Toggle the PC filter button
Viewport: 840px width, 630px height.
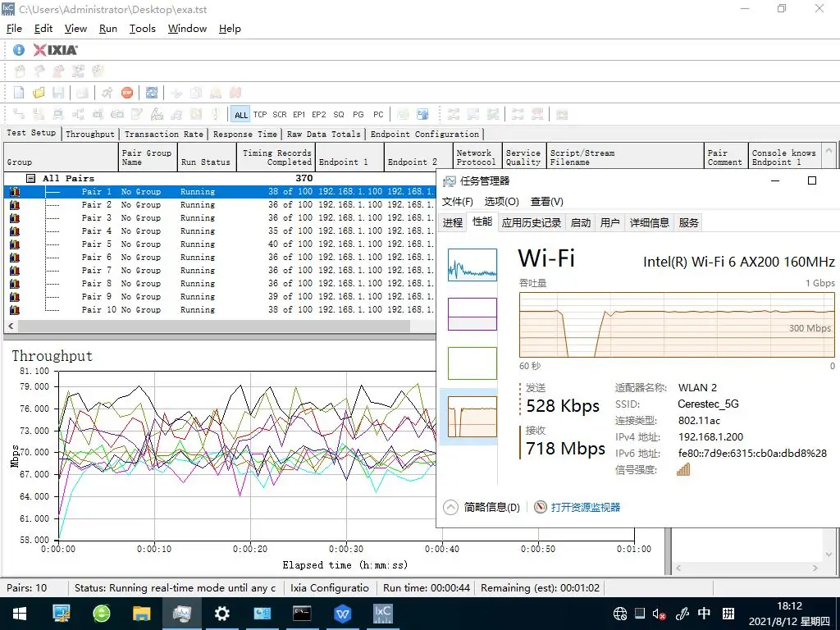pyautogui.click(x=378, y=115)
